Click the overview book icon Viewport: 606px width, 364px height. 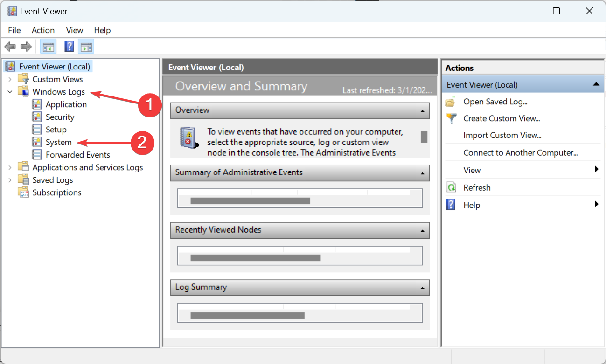coord(189,137)
